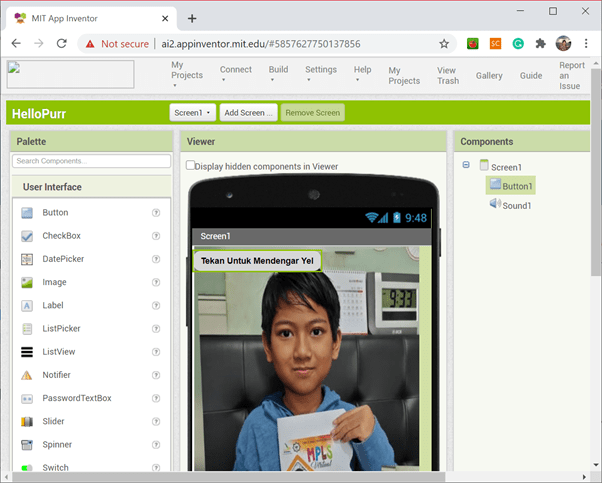Viewport: 602px width, 483px height.
Task: Reload the page with the refresh icon
Action: click(x=62, y=44)
